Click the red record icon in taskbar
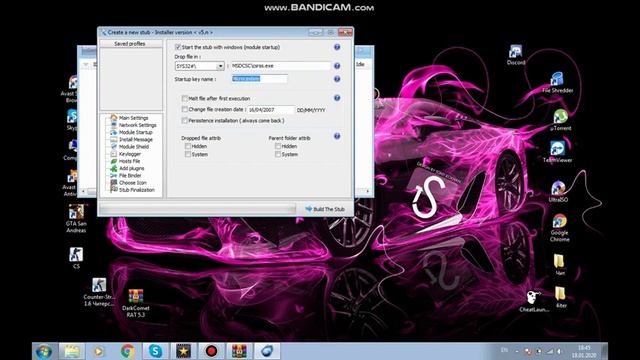 tap(211, 351)
